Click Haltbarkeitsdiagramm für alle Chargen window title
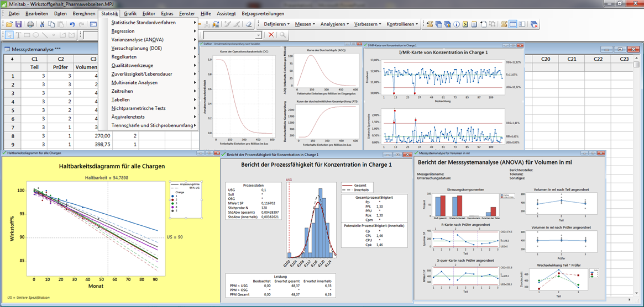This screenshot has width=644, height=307. (x=34, y=153)
